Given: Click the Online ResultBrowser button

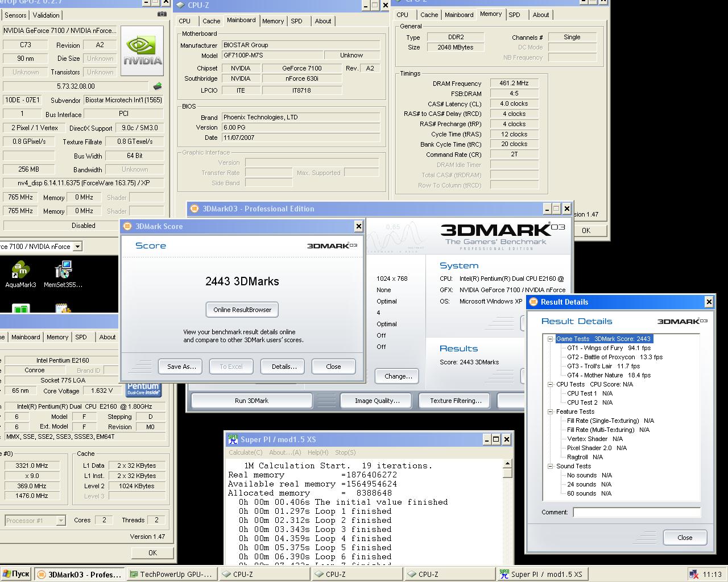Looking at the screenshot, I should pyautogui.click(x=242, y=310).
